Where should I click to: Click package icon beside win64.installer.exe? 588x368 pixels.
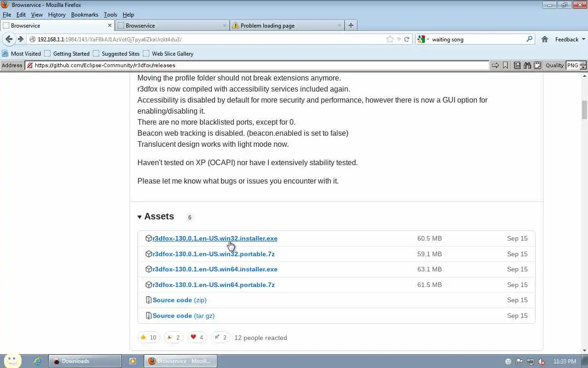pos(148,269)
